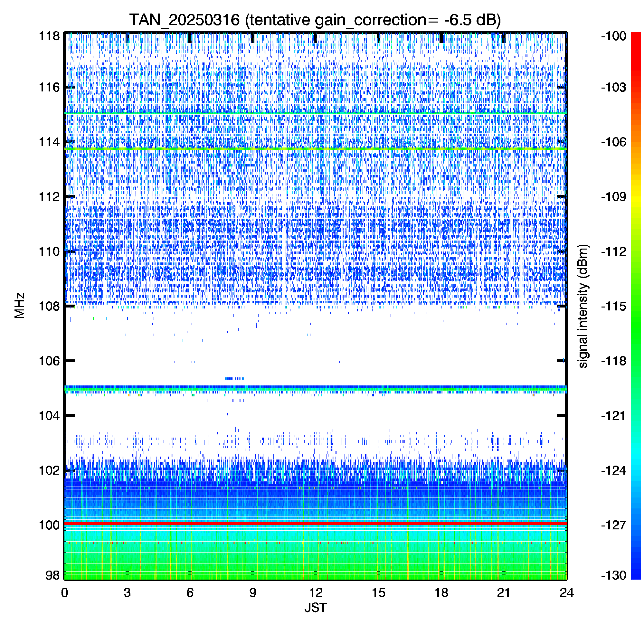Click the cyan-green band near 105 MHz
Viewport: 644px width, 644px height.
click(x=315, y=389)
